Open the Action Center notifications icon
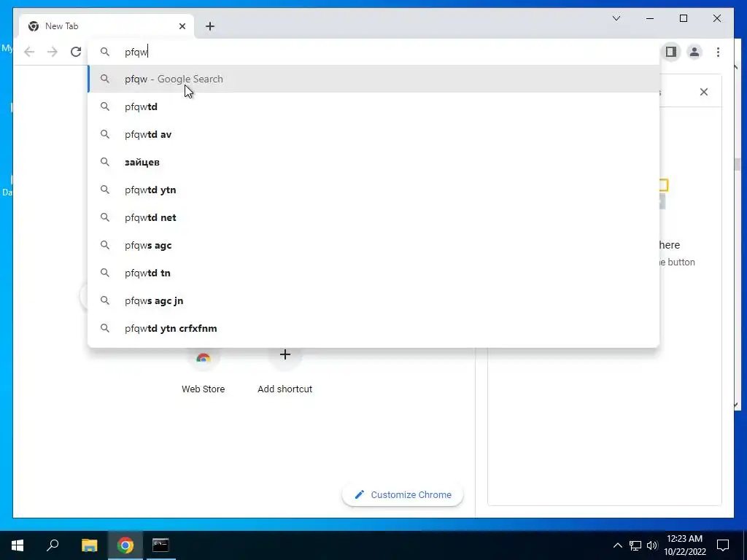This screenshot has height=560, width=747. click(x=723, y=545)
